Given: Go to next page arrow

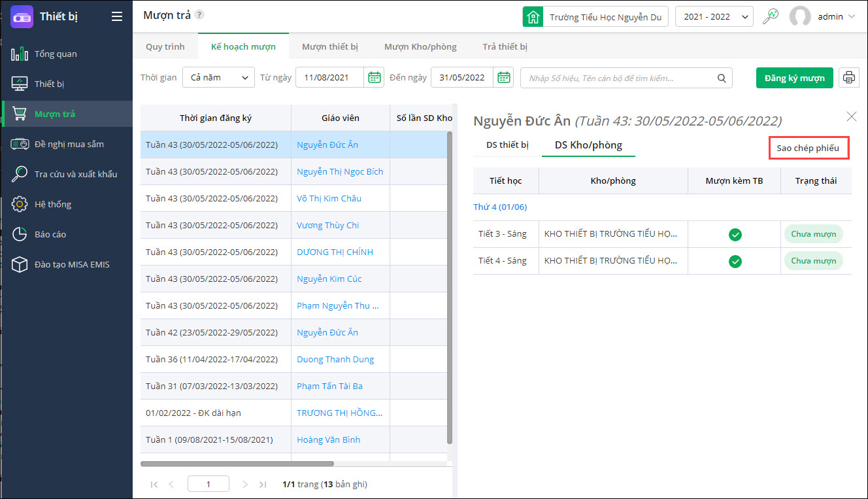Looking at the screenshot, I should point(245,485).
